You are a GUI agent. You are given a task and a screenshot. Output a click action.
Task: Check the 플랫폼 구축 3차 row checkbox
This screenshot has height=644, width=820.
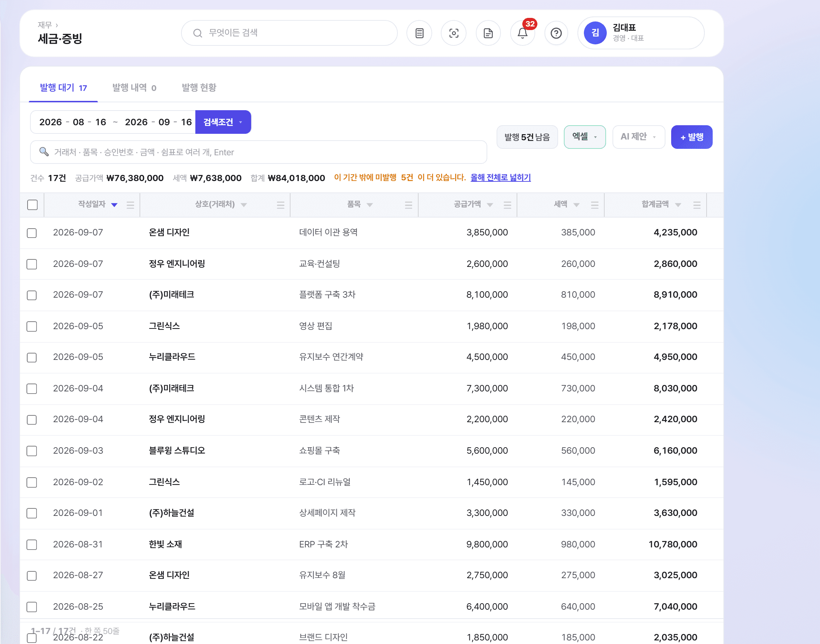pos(32,295)
